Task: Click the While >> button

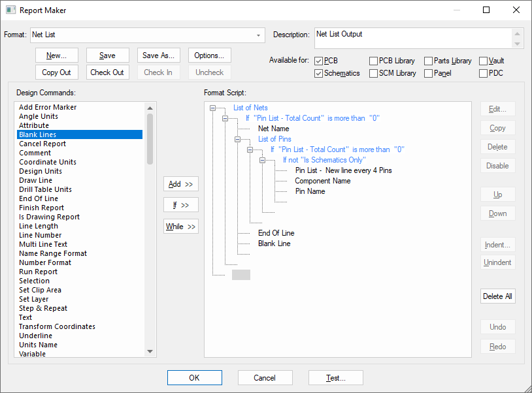Action: [x=180, y=227]
